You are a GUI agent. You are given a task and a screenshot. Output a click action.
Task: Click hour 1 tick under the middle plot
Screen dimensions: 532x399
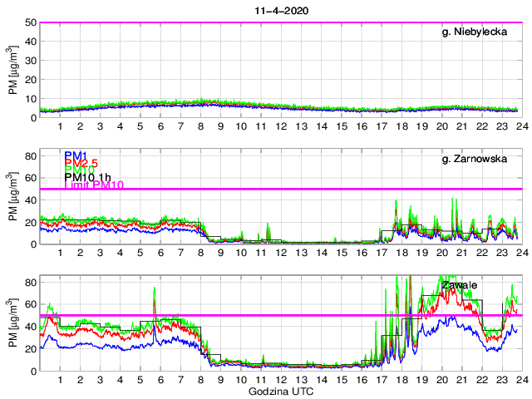click(61, 253)
